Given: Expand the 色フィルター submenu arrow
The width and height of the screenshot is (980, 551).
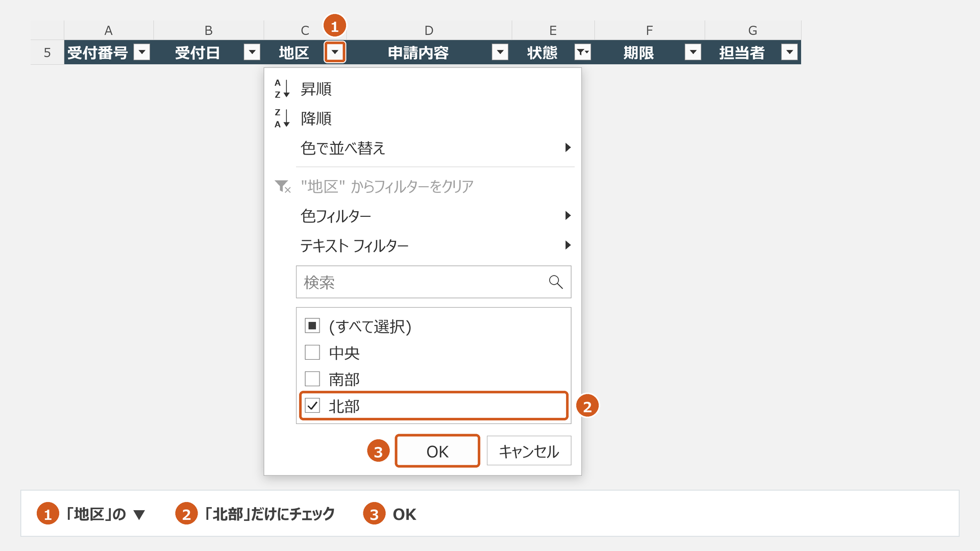Looking at the screenshot, I should [x=568, y=216].
